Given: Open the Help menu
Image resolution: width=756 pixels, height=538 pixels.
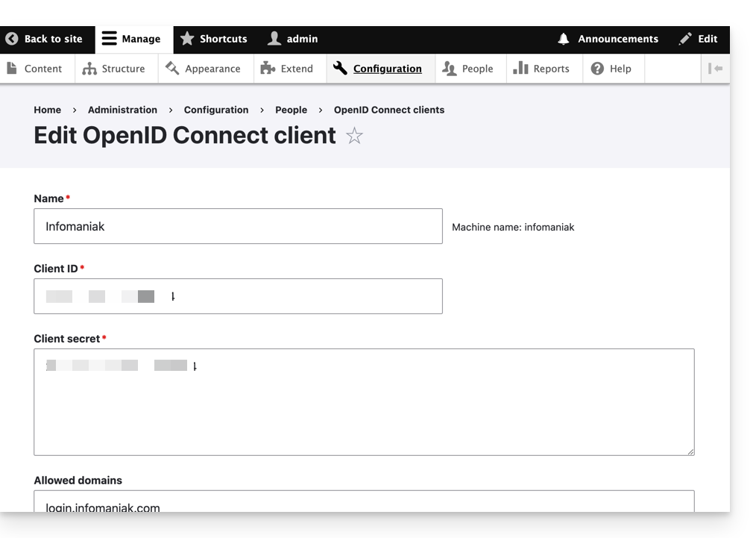Looking at the screenshot, I should (x=614, y=69).
